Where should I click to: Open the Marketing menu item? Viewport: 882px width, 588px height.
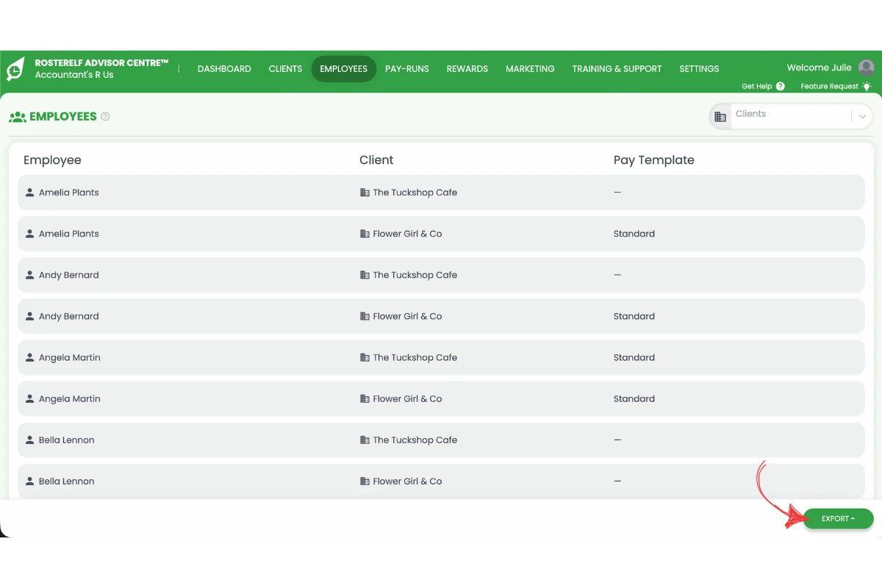point(530,68)
